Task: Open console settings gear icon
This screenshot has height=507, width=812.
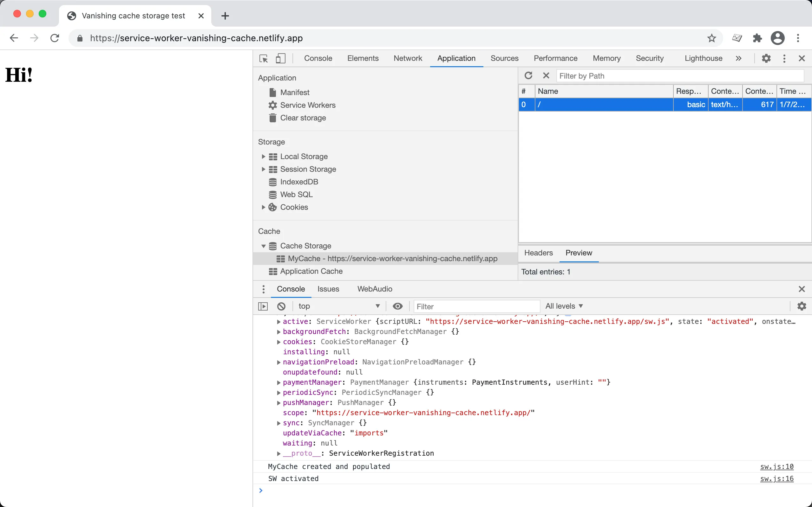Action: coord(802,306)
